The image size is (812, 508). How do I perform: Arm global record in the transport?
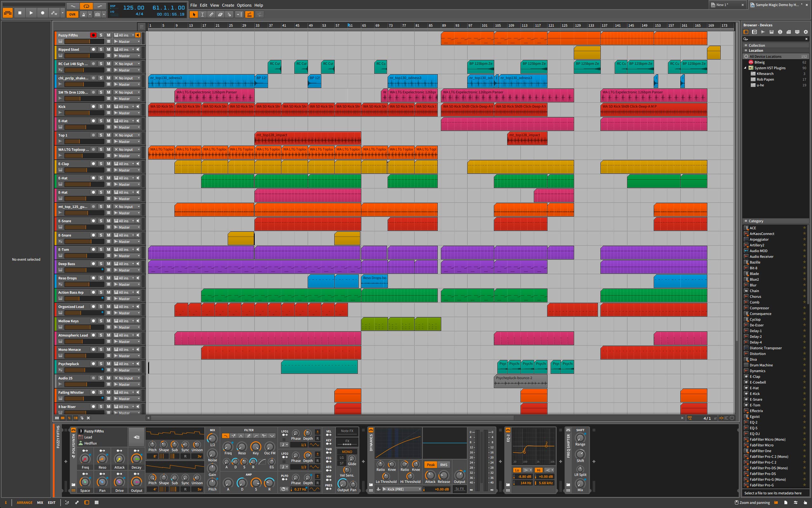coord(43,13)
